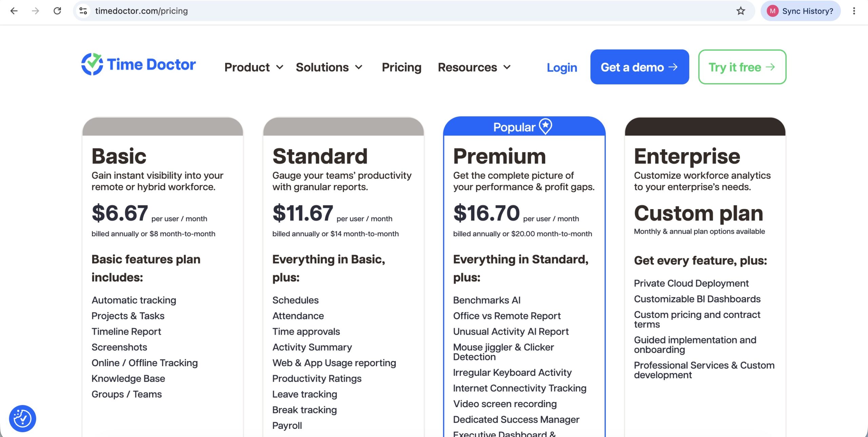The height and width of the screenshot is (437, 868).
Task: Click the Break tracking feature
Action: tap(304, 410)
